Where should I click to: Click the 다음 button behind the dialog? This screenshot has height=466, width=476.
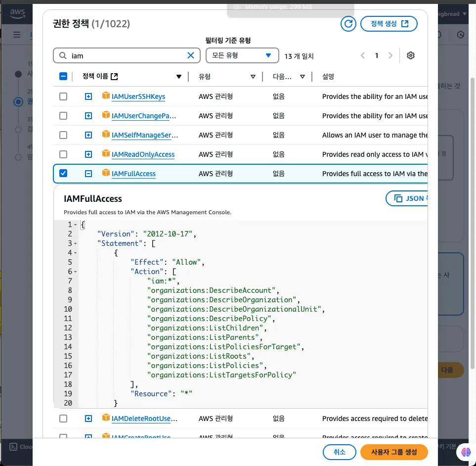[450, 370]
